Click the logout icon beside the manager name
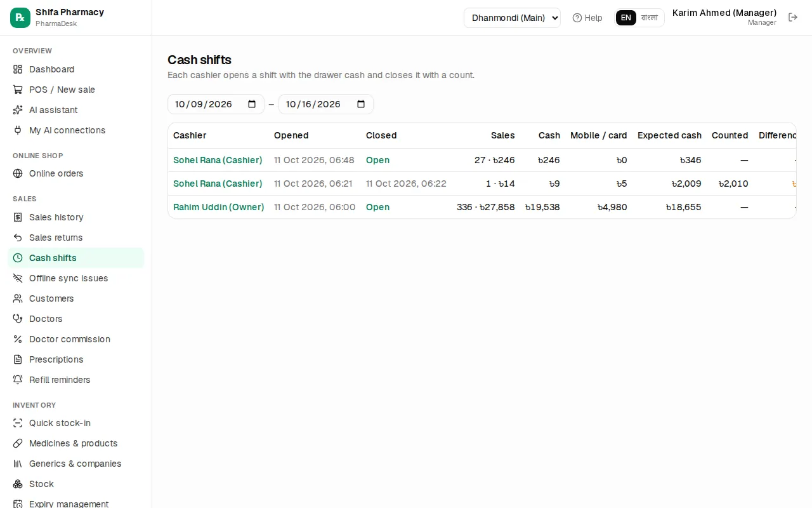 click(x=793, y=17)
